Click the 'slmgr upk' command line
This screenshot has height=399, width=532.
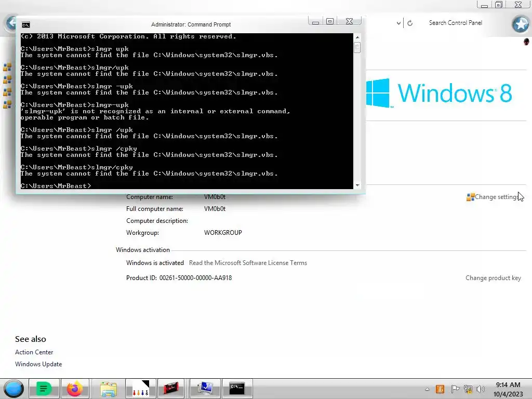pyautogui.click(x=75, y=49)
